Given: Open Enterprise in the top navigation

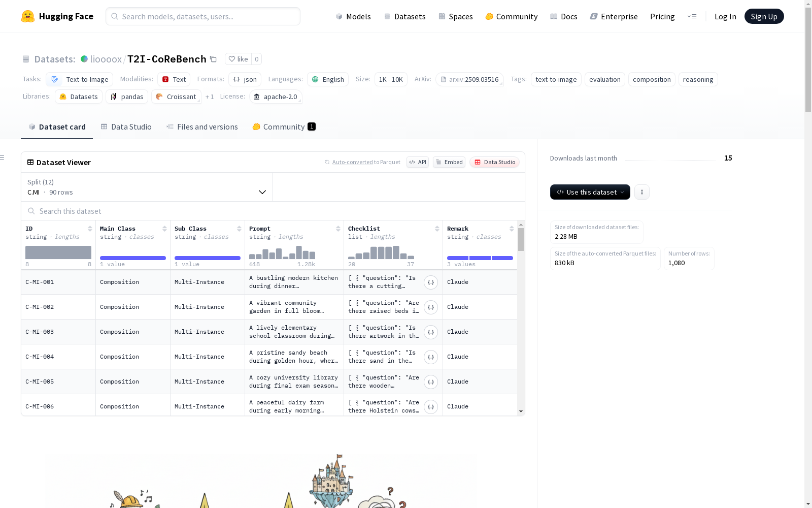Looking at the screenshot, I should click(x=614, y=16).
